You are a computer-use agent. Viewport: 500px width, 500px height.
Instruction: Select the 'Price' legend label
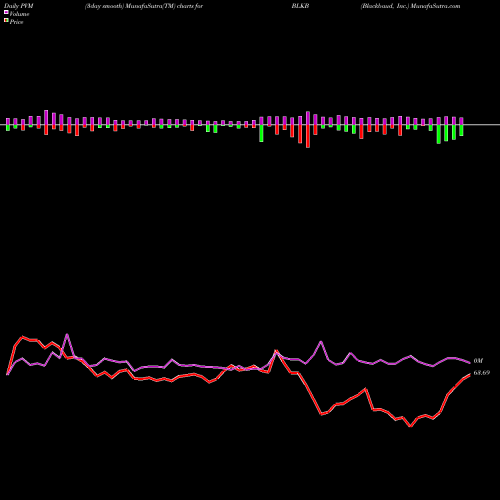pyautogui.click(x=16, y=22)
